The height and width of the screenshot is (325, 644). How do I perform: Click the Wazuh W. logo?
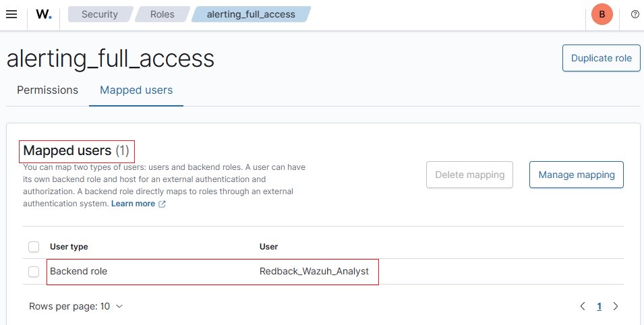44,14
